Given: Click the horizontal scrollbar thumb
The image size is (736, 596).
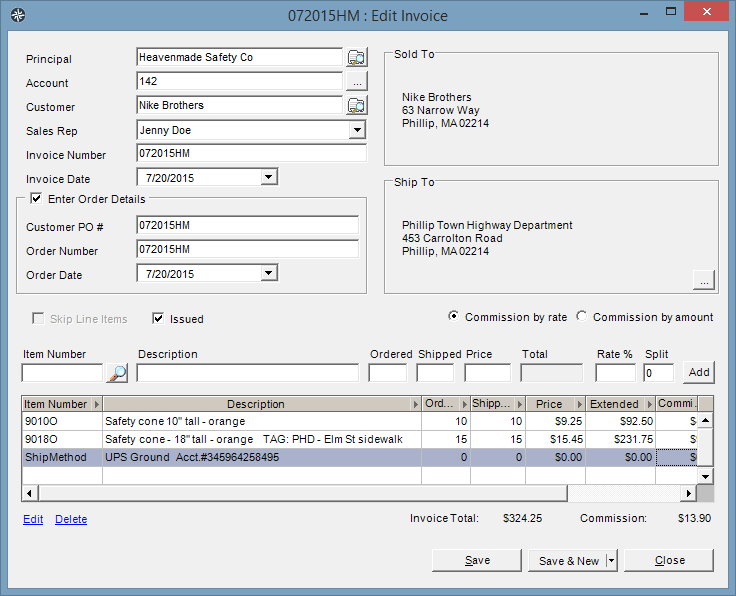Looking at the screenshot, I should 303,493.
